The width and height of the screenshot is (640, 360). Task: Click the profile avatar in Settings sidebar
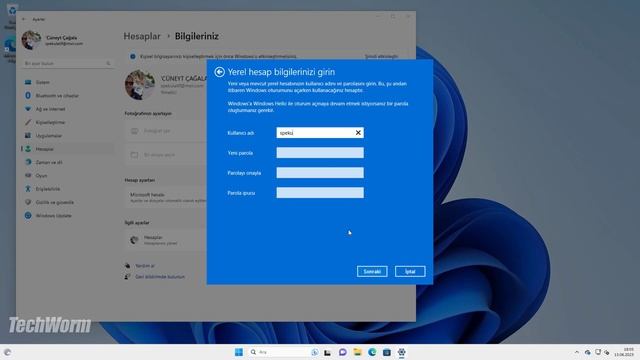click(31, 40)
